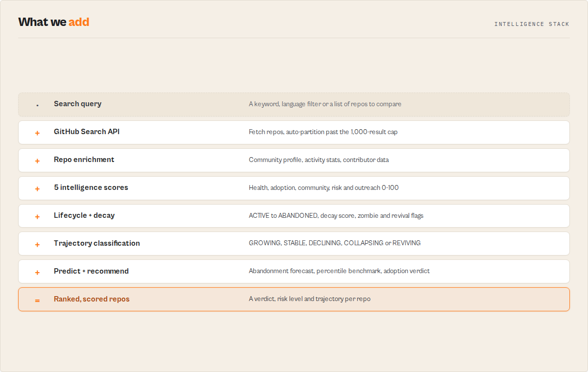
Task: Select the 'GitHub Search API' row title
Action: coord(87,132)
